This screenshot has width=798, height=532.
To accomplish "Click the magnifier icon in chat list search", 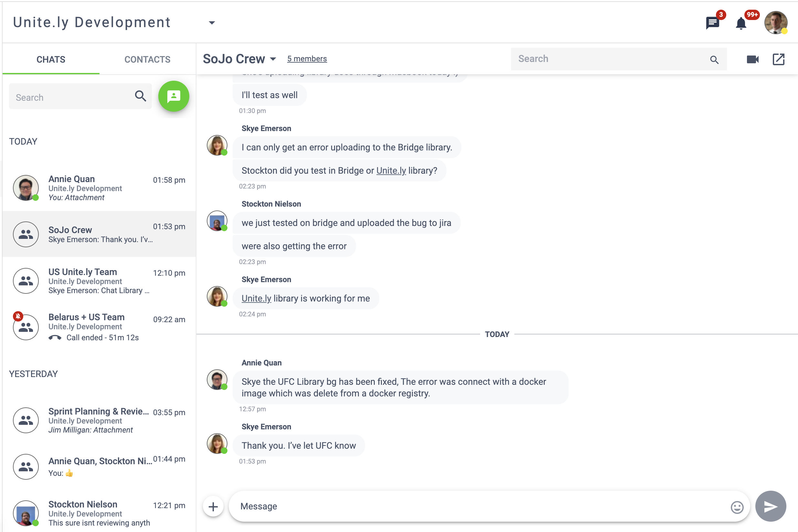I will (x=140, y=96).
